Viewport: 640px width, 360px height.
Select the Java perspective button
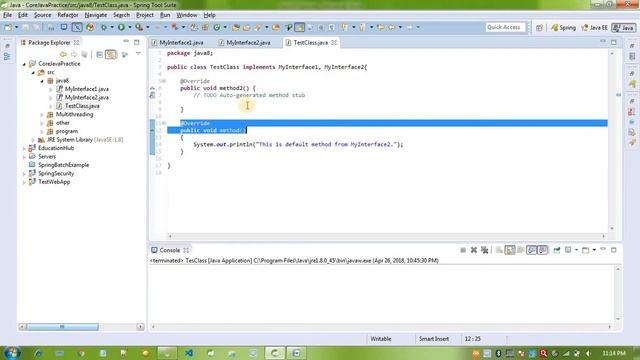[x=623, y=28]
